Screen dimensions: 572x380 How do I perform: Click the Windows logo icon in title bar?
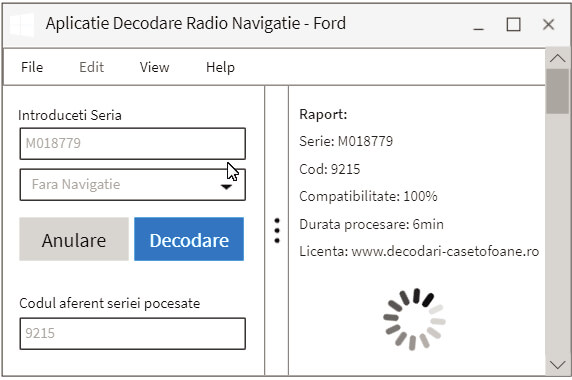click(22, 25)
